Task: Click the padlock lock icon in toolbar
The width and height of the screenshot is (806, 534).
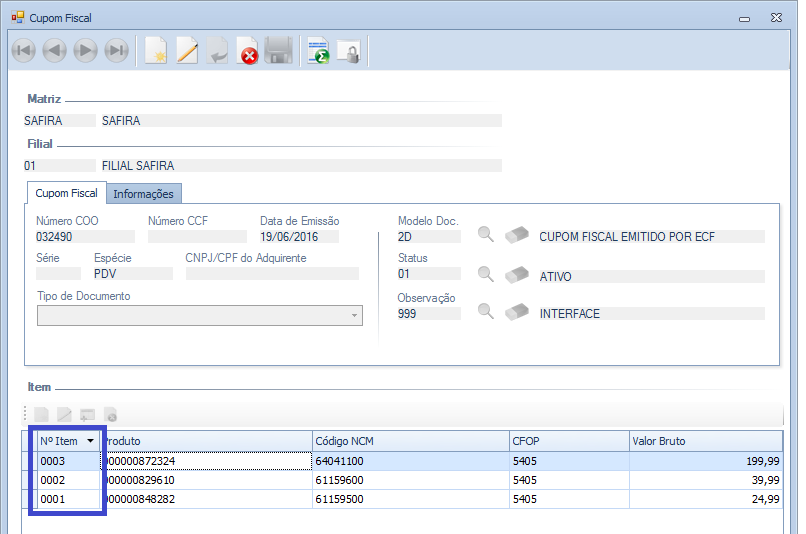Action: 348,51
